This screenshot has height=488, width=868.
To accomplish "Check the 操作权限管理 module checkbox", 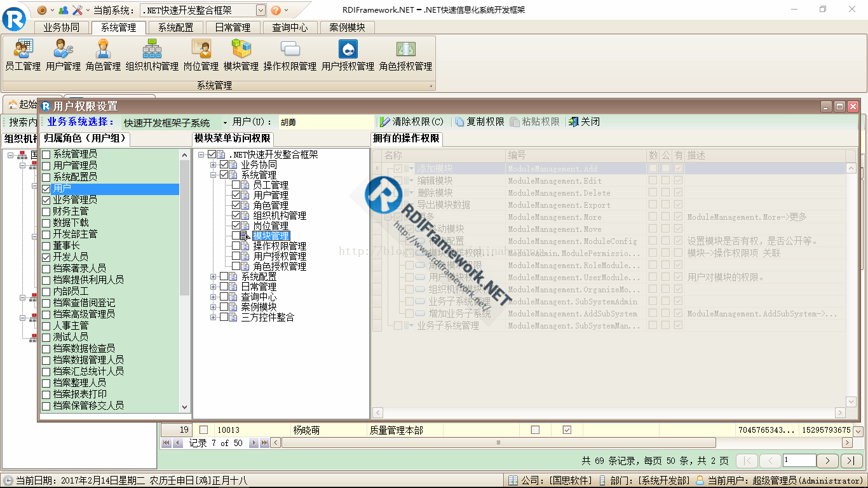I will (x=236, y=246).
